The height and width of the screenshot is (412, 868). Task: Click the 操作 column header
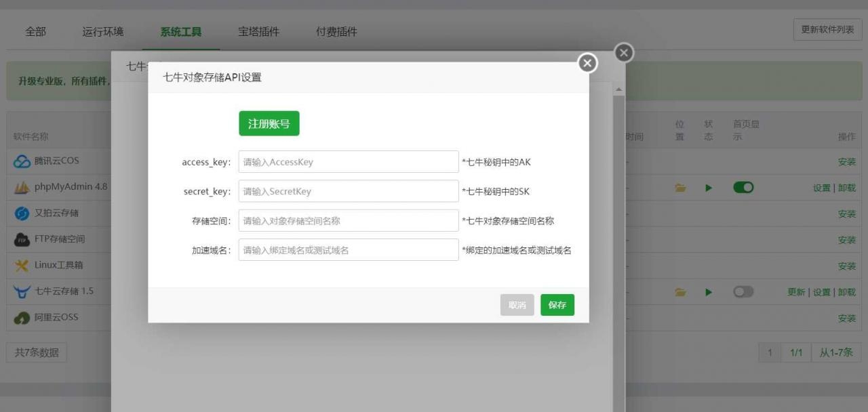pyautogui.click(x=847, y=136)
